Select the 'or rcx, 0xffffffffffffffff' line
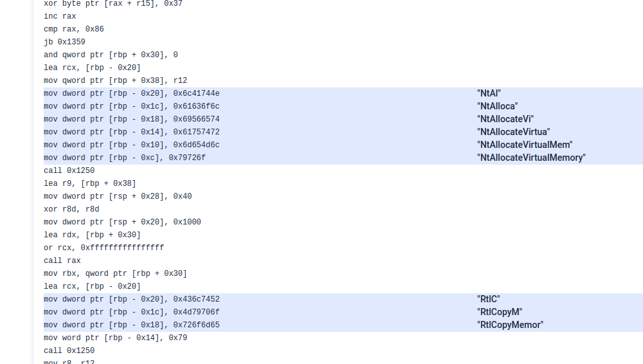The image size is (643, 364). pyautogui.click(x=104, y=248)
